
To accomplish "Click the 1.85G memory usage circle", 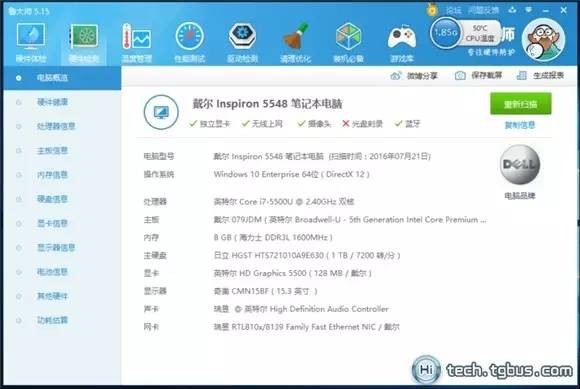I will click(446, 33).
